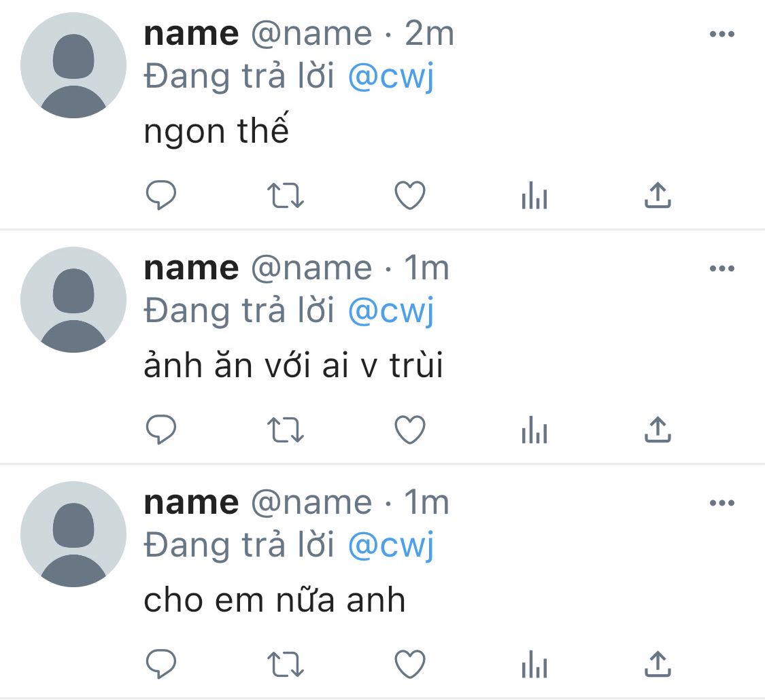Open more menu on 'cho em nữa anh' tweet
The image size is (765, 700).
[722, 503]
